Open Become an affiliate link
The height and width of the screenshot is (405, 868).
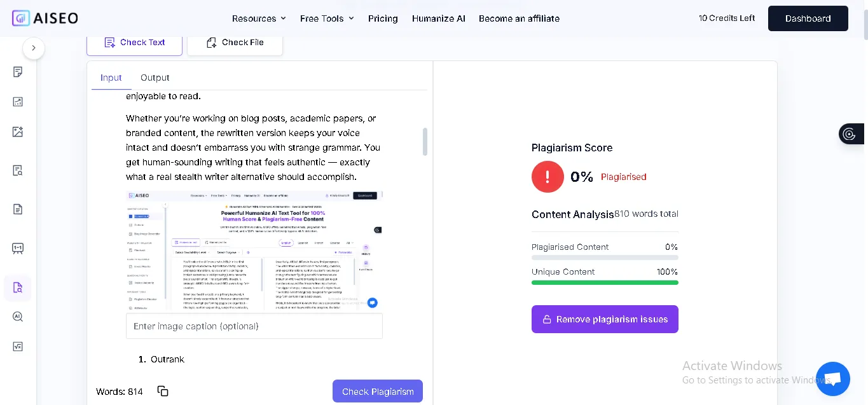(x=519, y=18)
